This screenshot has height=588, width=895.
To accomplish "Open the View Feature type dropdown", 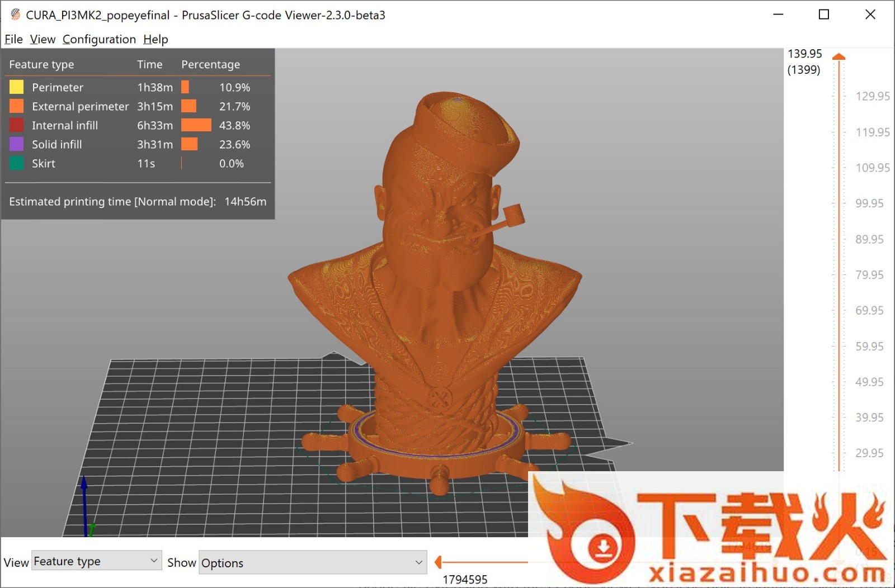I will (96, 561).
